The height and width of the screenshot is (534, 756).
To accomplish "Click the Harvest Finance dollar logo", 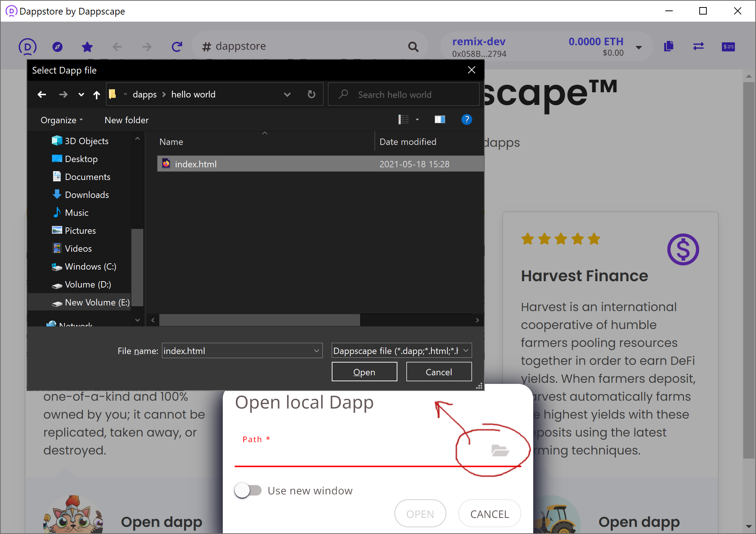I will [683, 249].
